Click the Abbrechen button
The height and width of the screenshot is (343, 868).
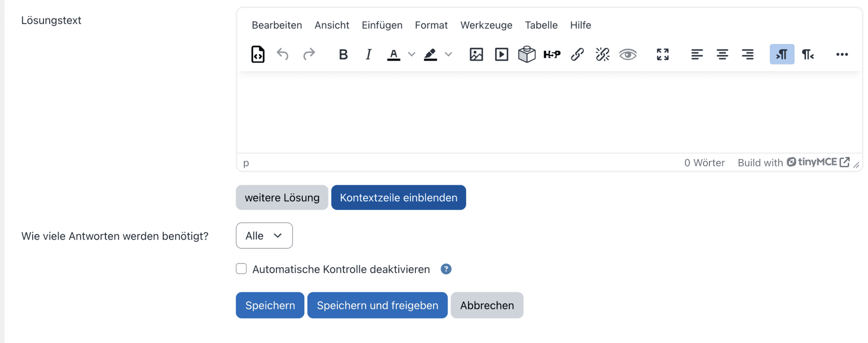pos(487,305)
